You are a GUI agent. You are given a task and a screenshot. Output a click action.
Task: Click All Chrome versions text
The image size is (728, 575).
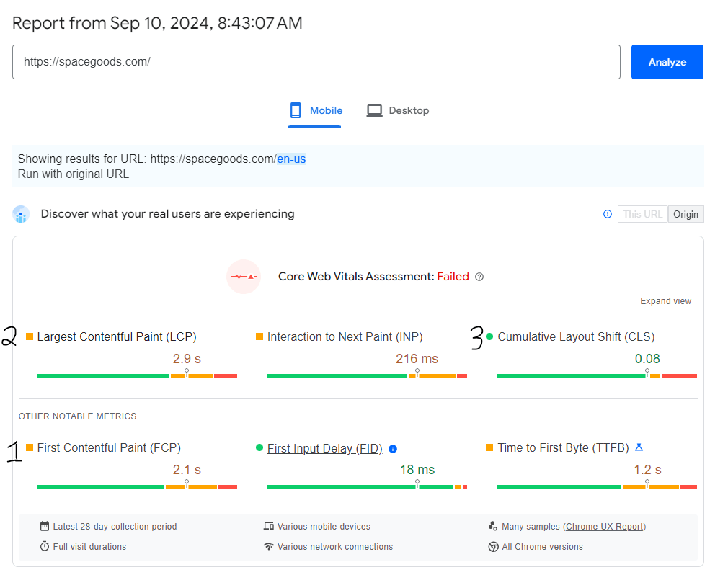[x=542, y=547]
